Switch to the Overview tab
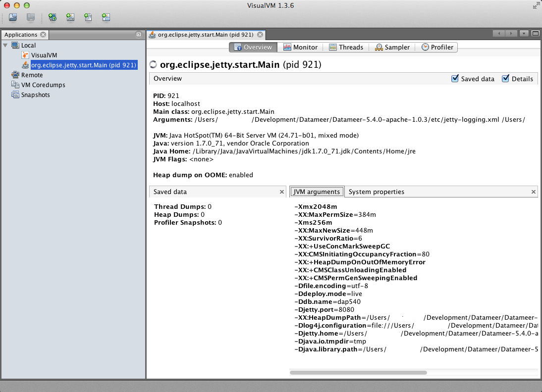Image resolution: width=542 pixels, height=392 pixels. tap(253, 48)
